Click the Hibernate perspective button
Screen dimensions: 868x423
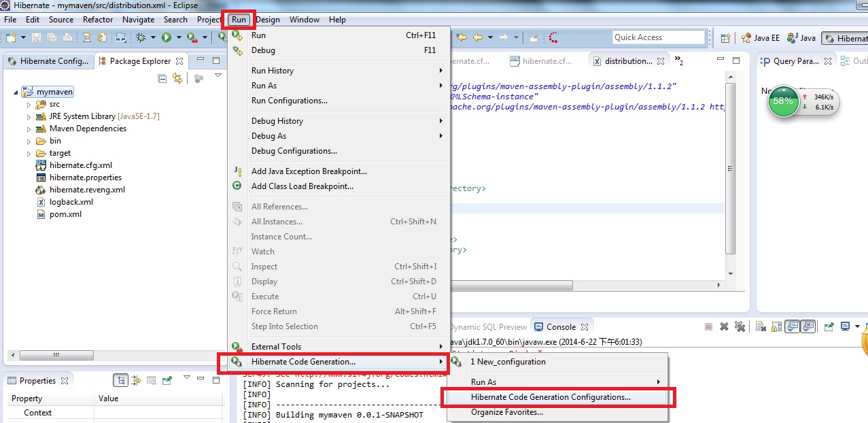pyautogui.click(x=845, y=38)
